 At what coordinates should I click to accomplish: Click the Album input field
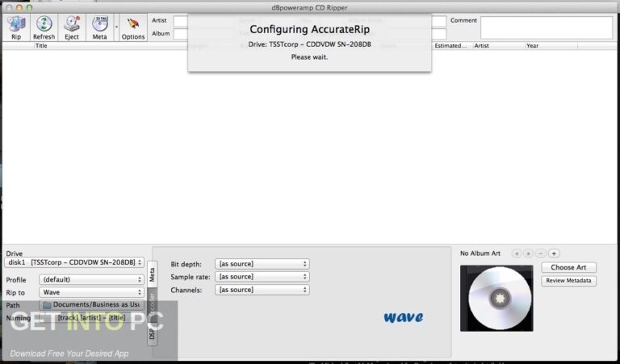pos(180,34)
